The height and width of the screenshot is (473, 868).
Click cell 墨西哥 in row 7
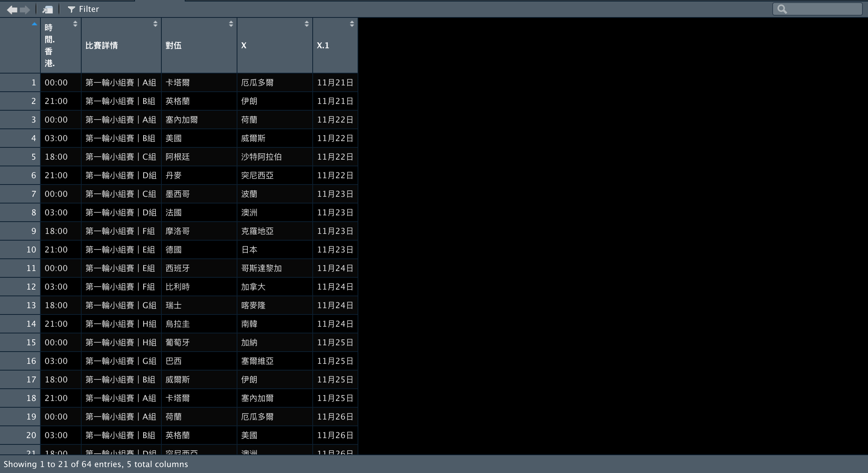click(x=199, y=194)
